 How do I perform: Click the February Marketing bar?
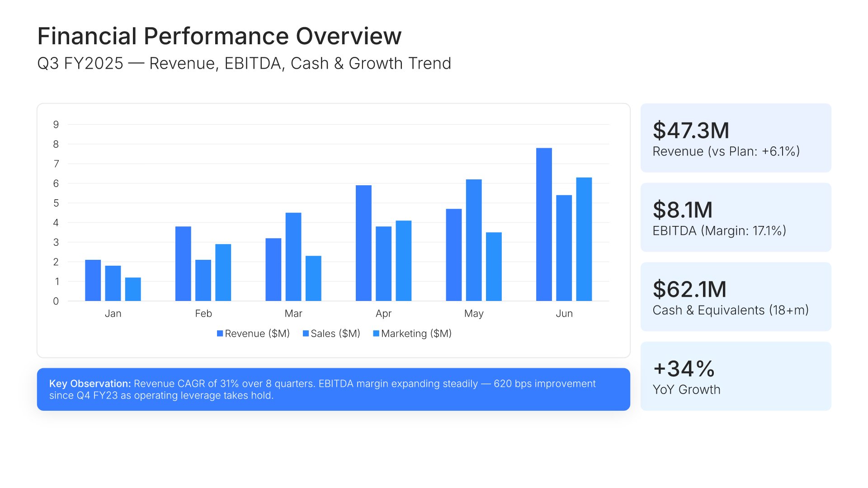coord(223,272)
